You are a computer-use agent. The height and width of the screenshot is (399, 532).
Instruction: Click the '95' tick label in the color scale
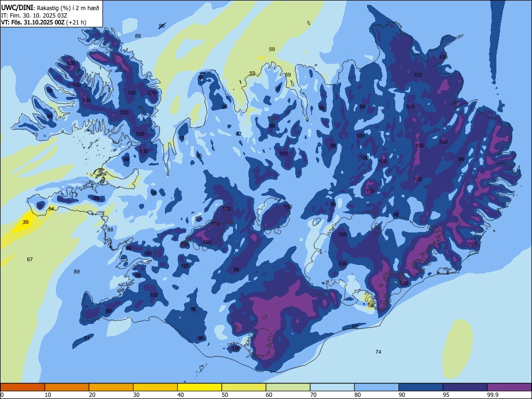tap(446, 395)
